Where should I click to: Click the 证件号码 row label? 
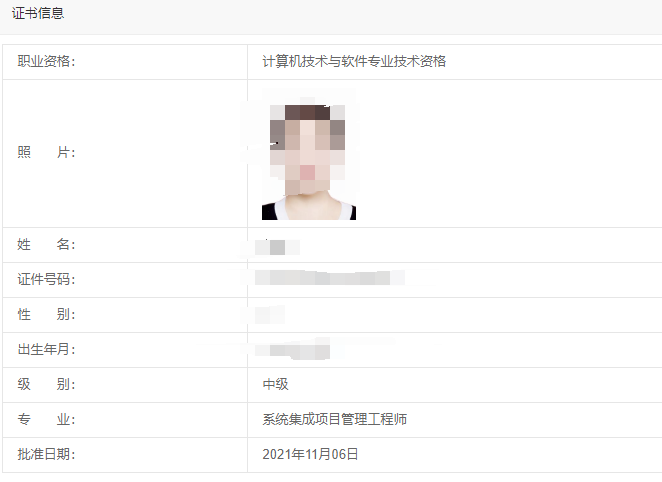point(46,279)
